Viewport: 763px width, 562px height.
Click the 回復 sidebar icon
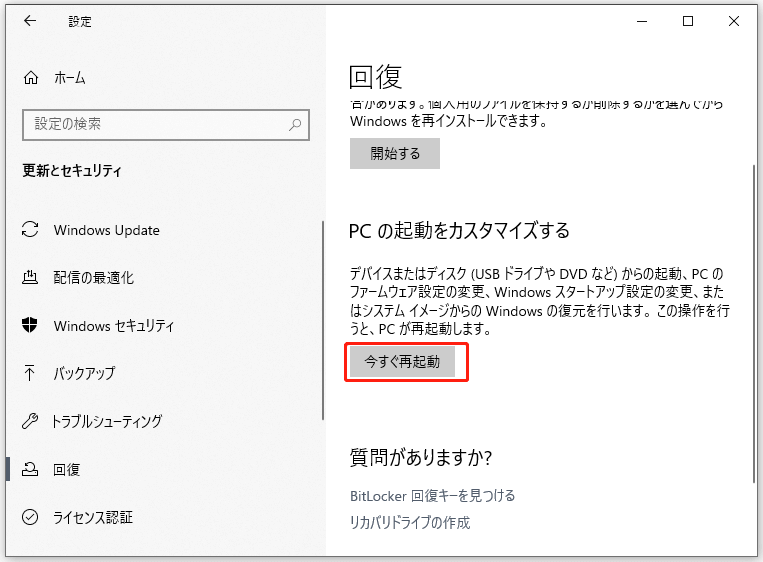(30, 469)
